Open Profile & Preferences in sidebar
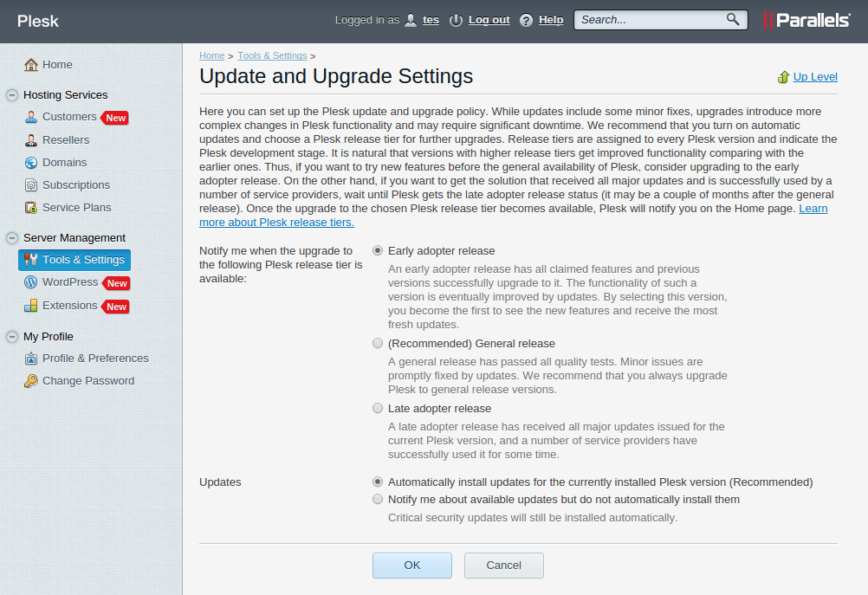This screenshot has width=868, height=595. [x=96, y=358]
